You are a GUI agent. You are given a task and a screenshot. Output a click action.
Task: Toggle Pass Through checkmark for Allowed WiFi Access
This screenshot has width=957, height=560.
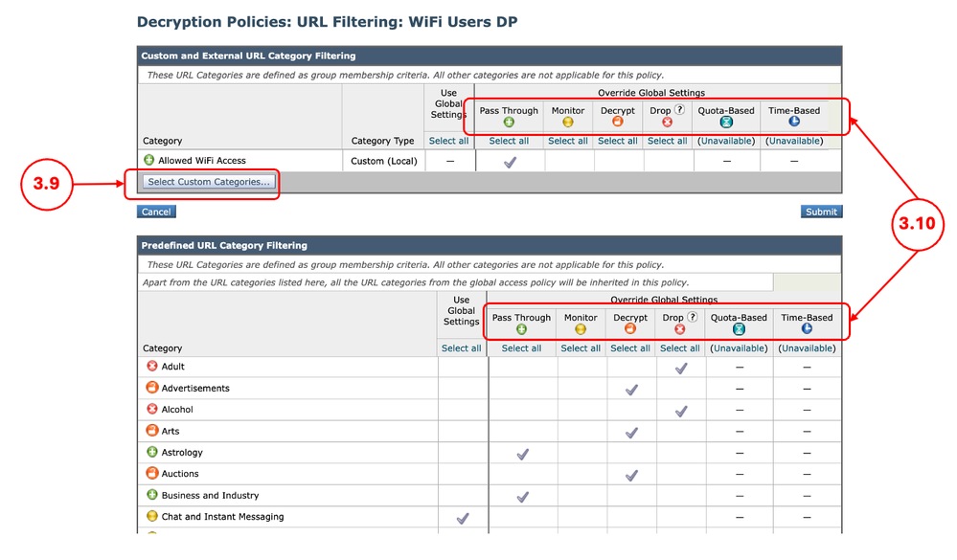(x=508, y=160)
